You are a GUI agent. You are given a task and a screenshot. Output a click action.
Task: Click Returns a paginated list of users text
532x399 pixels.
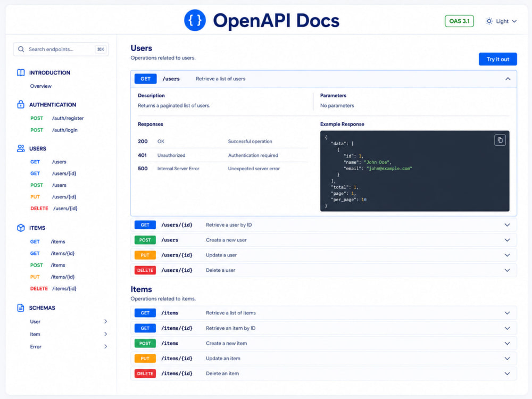(174, 105)
